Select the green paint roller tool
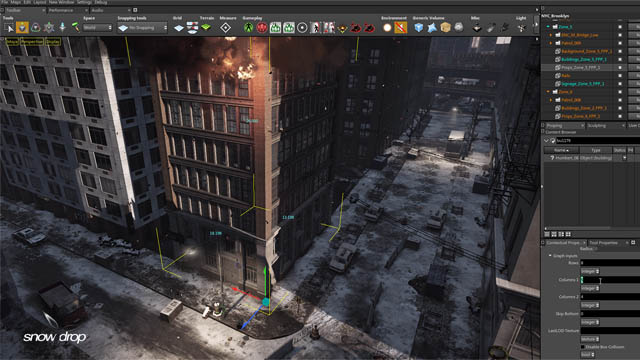 tap(76, 27)
